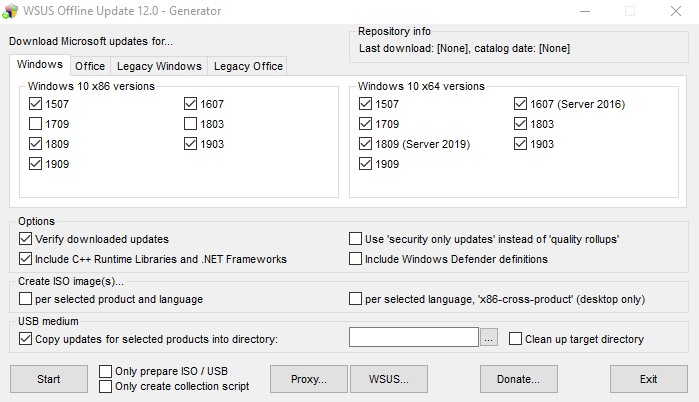Viewport: 699px width, 402px height.
Task: Disable Verify downloaded updates option
Action: (25, 239)
